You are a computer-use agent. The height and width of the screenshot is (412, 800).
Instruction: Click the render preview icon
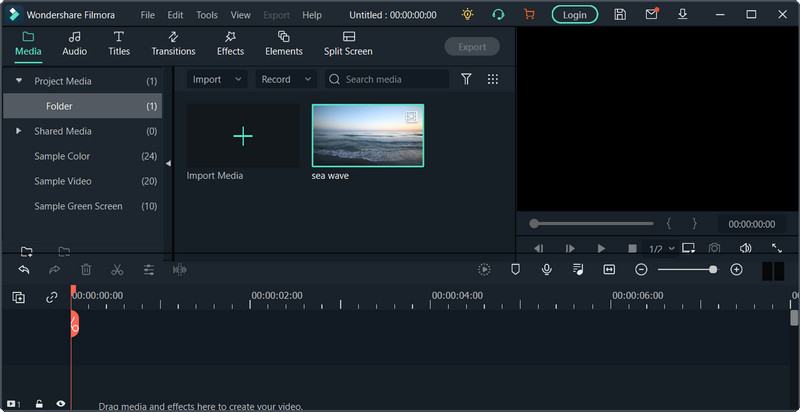pos(484,269)
